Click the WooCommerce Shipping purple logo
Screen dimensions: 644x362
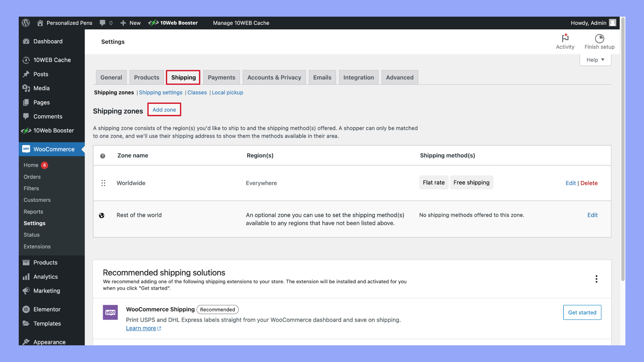point(110,312)
